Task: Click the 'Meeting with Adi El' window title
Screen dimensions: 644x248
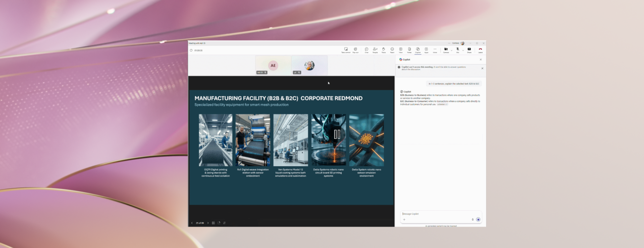Action: coord(197,43)
